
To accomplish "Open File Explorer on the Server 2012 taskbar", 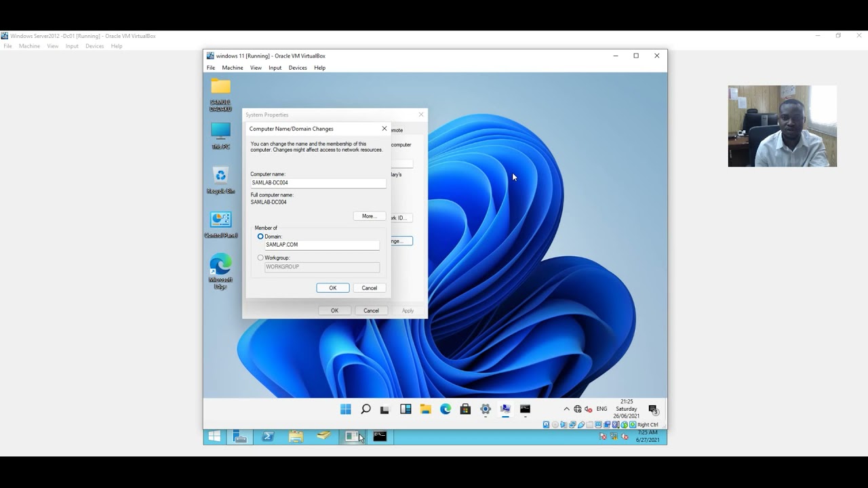I will (296, 436).
